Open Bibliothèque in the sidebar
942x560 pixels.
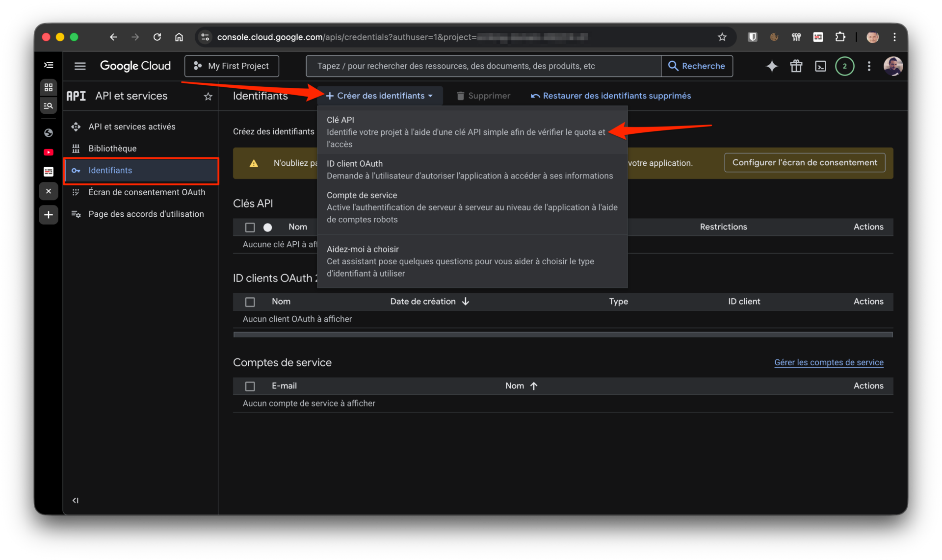point(141,148)
